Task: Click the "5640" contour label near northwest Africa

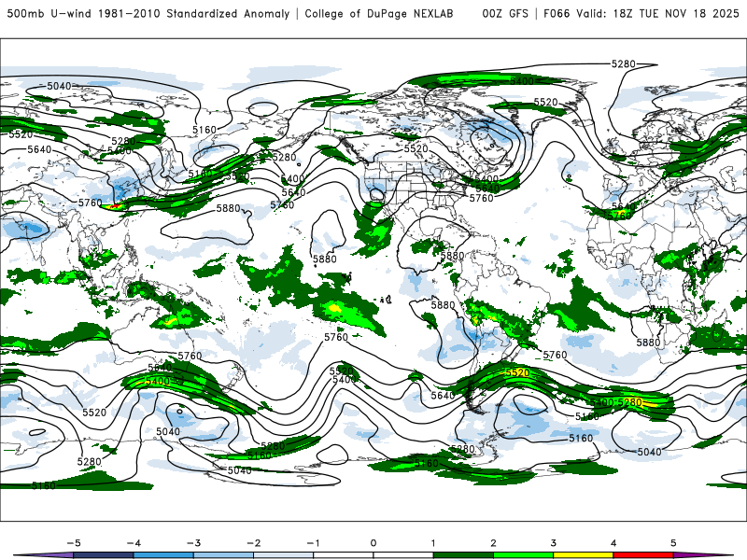Action: click(623, 206)
